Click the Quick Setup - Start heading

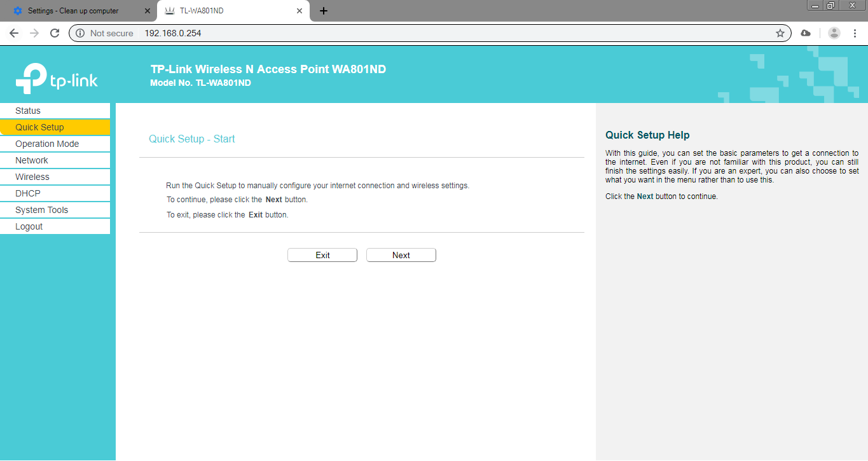point(192,139)
